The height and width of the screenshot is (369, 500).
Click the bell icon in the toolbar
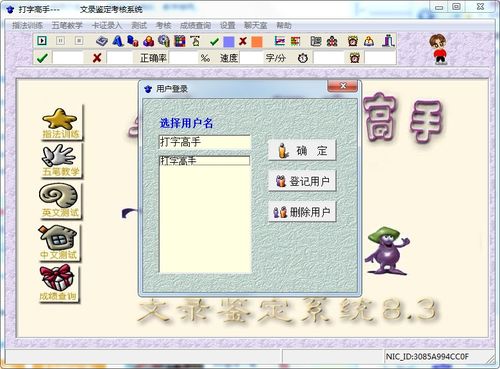369,41
